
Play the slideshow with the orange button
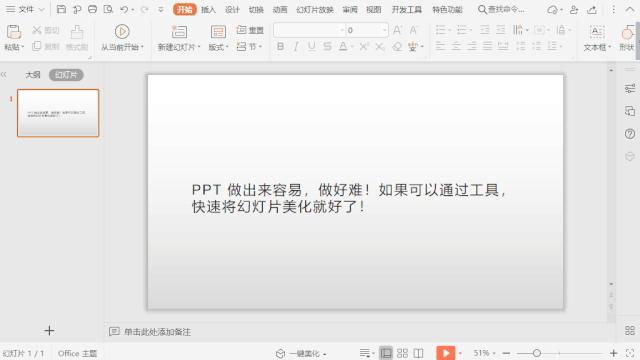446,353
